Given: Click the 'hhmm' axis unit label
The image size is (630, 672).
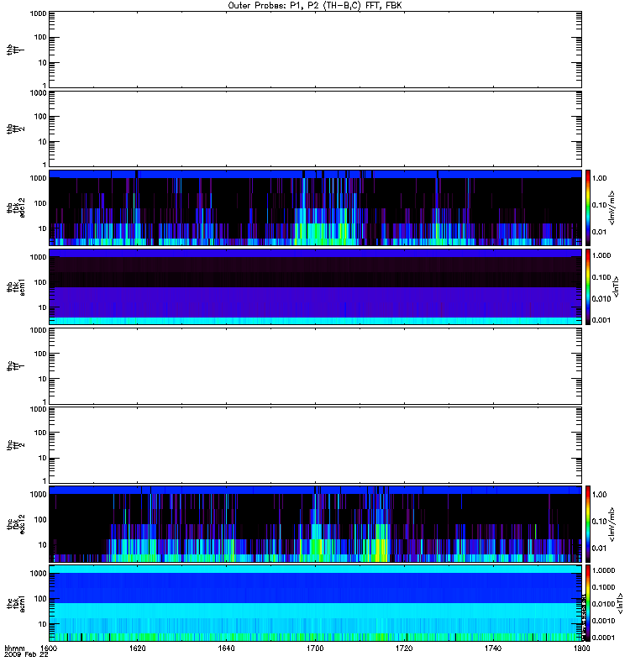Looking at the screenshot, I should tap(14, 648).
